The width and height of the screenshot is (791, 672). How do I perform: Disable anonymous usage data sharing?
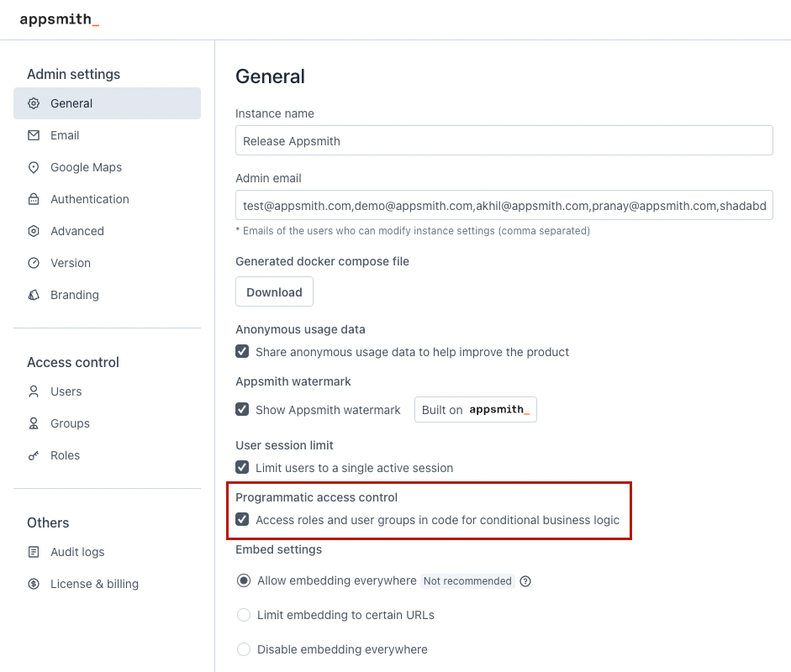pos(242,351)
